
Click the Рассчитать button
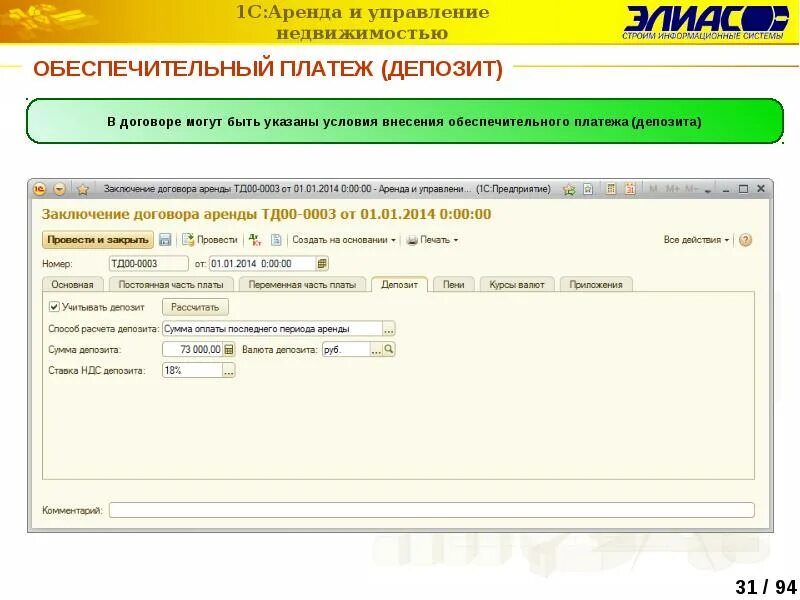[x=195, y=307]
